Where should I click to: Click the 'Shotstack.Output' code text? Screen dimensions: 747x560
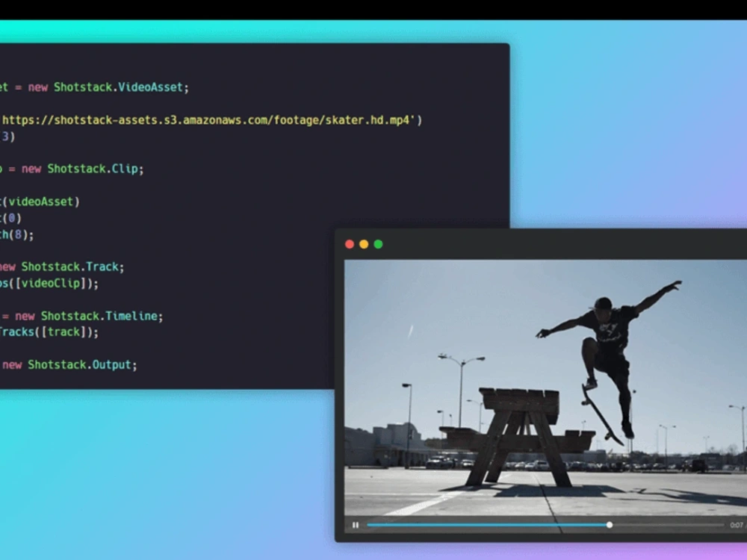pyautogui.click(x=80, y=365)
